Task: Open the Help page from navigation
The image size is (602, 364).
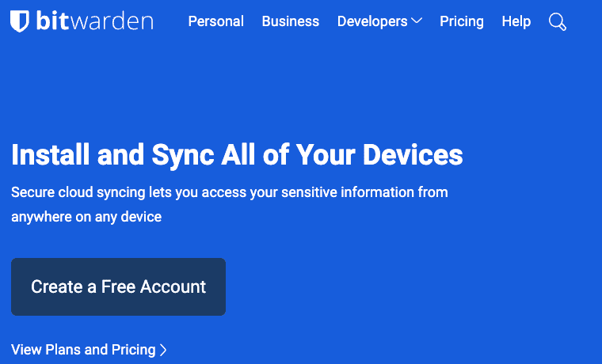Action: (516, 22)
